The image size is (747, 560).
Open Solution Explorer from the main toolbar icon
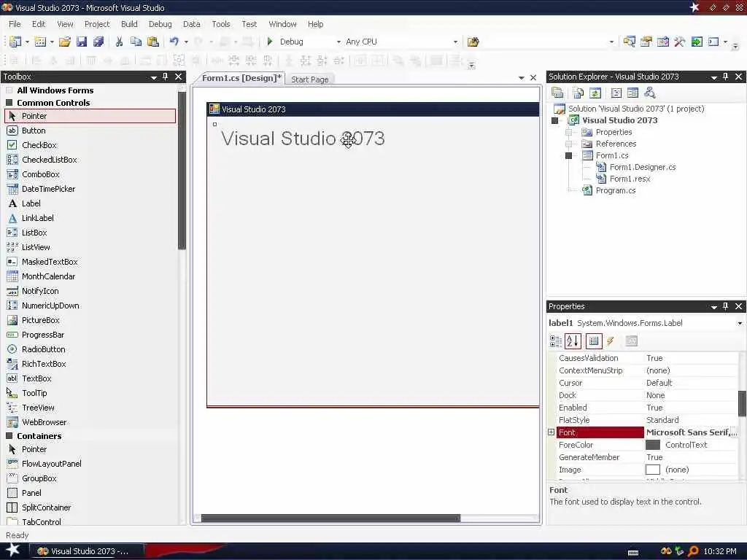click(629, 42)
